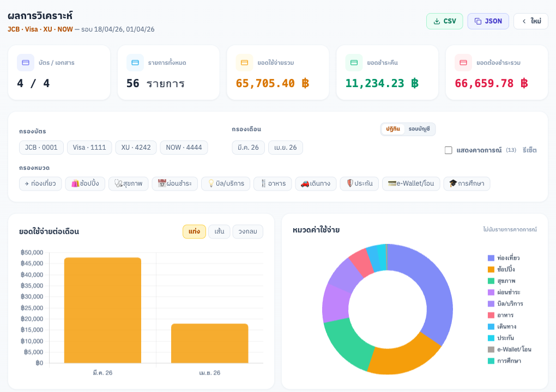Download the results as CSV
This screenshot has width=556, height=392.
pyautogui.click(x=445, y=21)
